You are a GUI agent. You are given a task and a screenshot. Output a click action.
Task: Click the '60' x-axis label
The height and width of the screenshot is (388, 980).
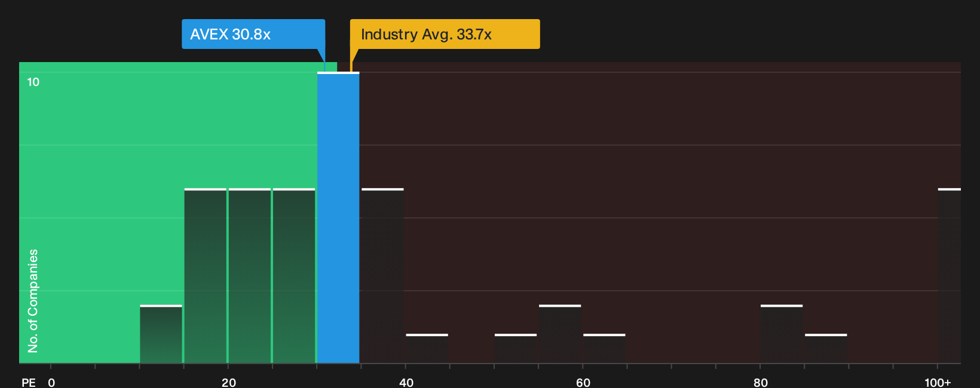[583, 383]
